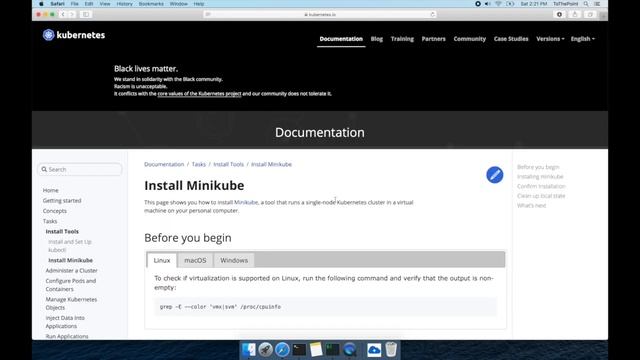Screen dimensions: 640x360
Task: Open Safari from the Dock
Action: 282,350
